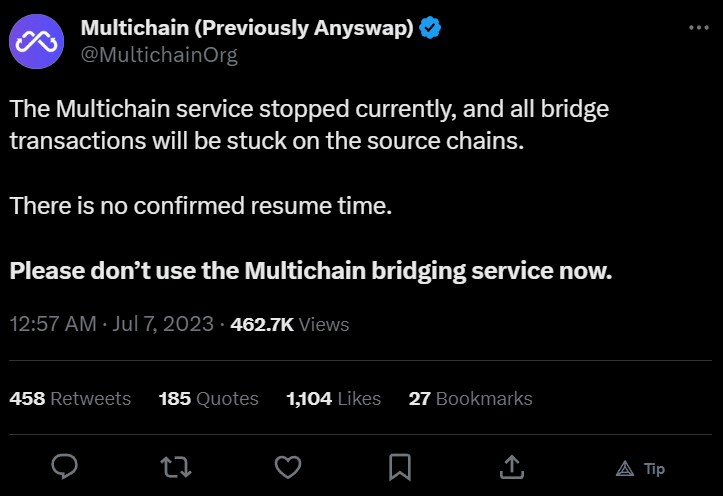View the 185 Quotes list
The height and width of the screenshot is (496, 723).
coord(208,398)
